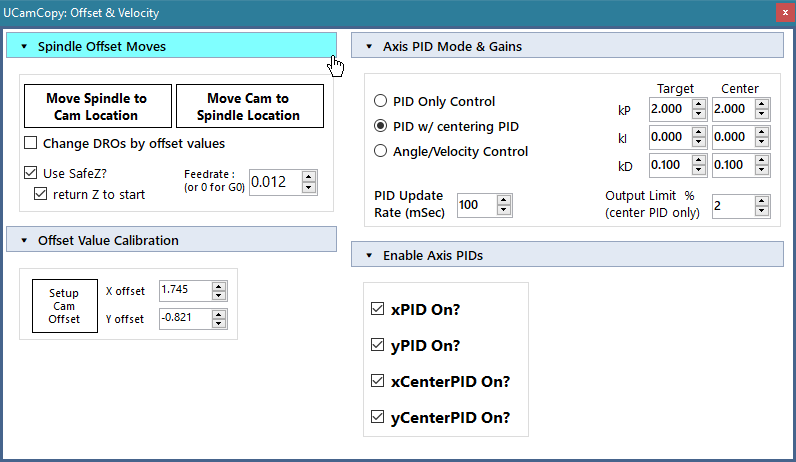This screenshot has height=462, width=796.
Task: Click the Y offset value field
Action: (185, 318)
